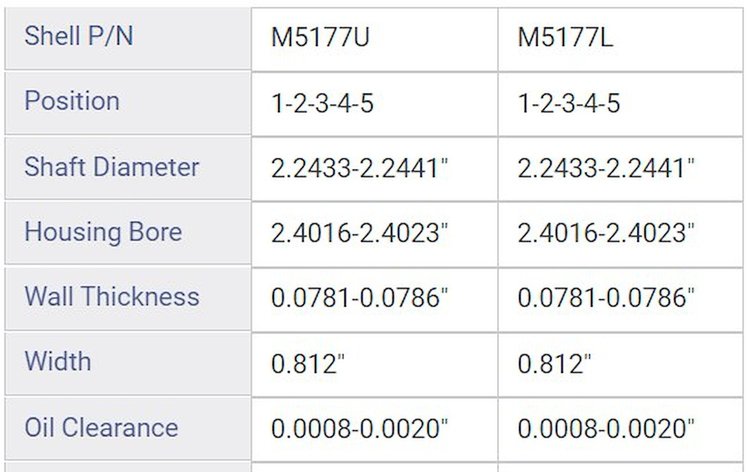Click the Shell P/N row label
Image resolution: width=750 pixels, height=472 pixels.
tap(79, 36)
